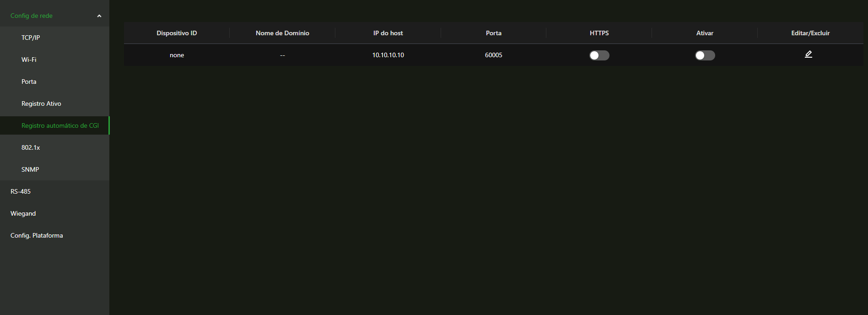868x315 pixels.
Task: Toggle the HTTPS switch on
Action: point(599,55)
